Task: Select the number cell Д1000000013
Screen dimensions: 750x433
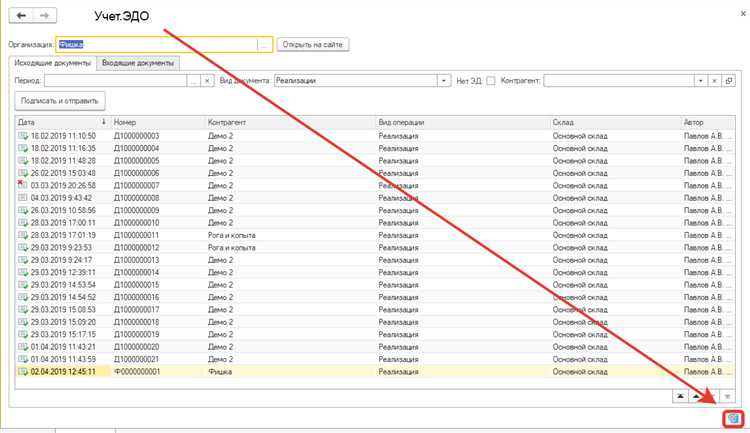Action: pyautogui.click(x=136, y=260)
